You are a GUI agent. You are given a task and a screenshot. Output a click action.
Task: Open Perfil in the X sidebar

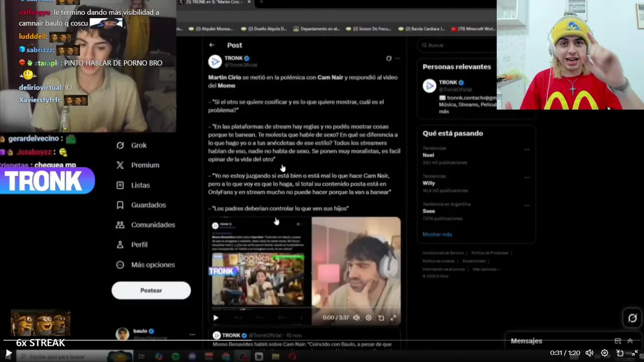pyautogui.click(x=132, y=244)
